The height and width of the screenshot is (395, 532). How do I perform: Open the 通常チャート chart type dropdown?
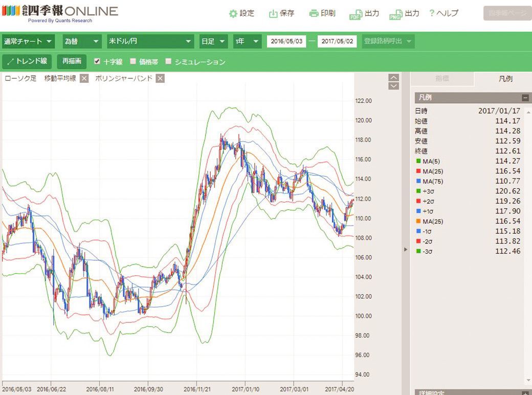pyautogui.click(x=28, y=41)
